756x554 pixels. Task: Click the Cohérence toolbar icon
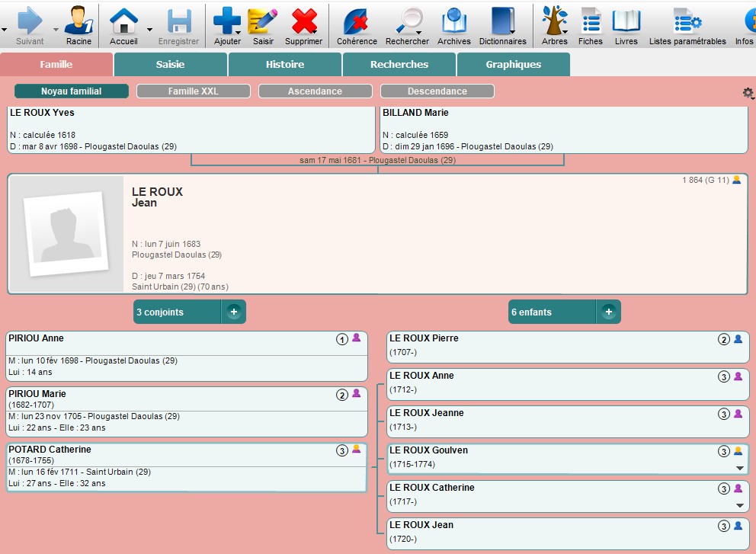point(357,22)
